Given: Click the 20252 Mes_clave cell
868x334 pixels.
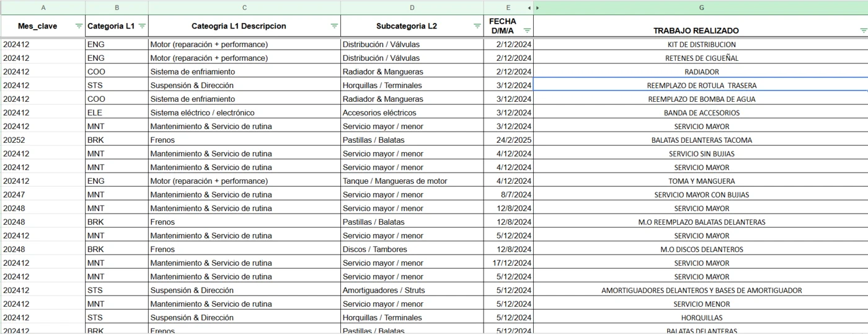Looking at the screenshot, I should (x=43, y=140).
